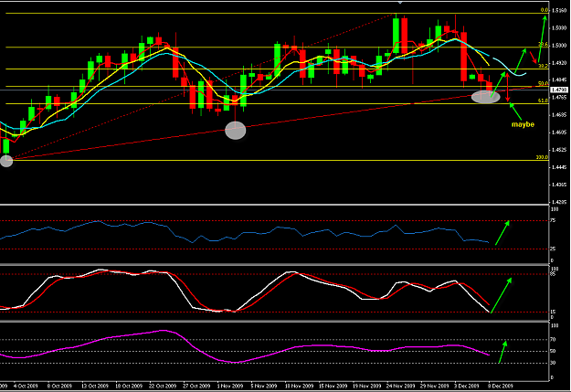Click the yellow "maybe" text annotation
The height and width of the screenshot is (392, 571).
click(x=523, y=124)
